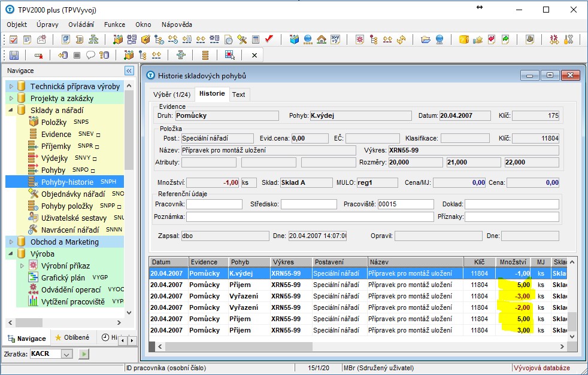The height and width of the screenshot is (375, 588).
Task: Open the Ovládání menu
Action: point(81,25)
